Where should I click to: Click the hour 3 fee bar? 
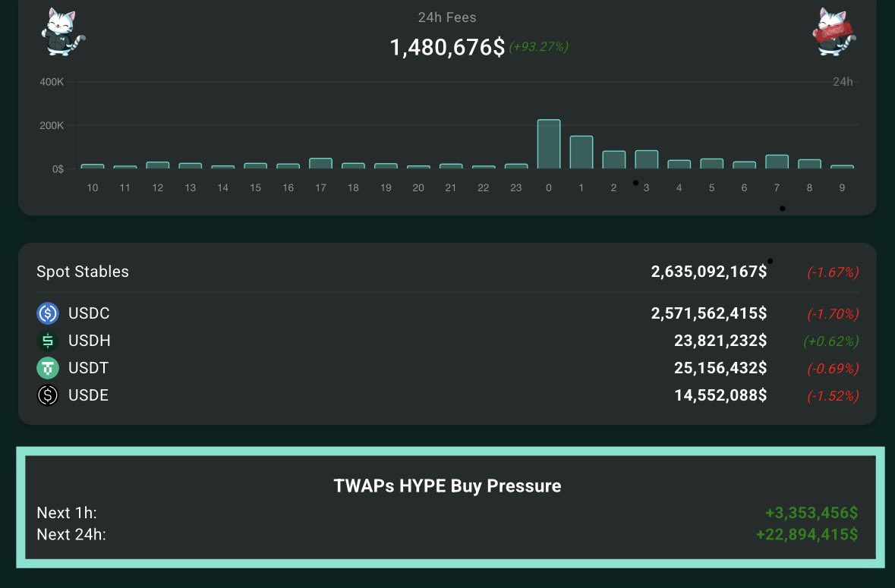point(647,159)
